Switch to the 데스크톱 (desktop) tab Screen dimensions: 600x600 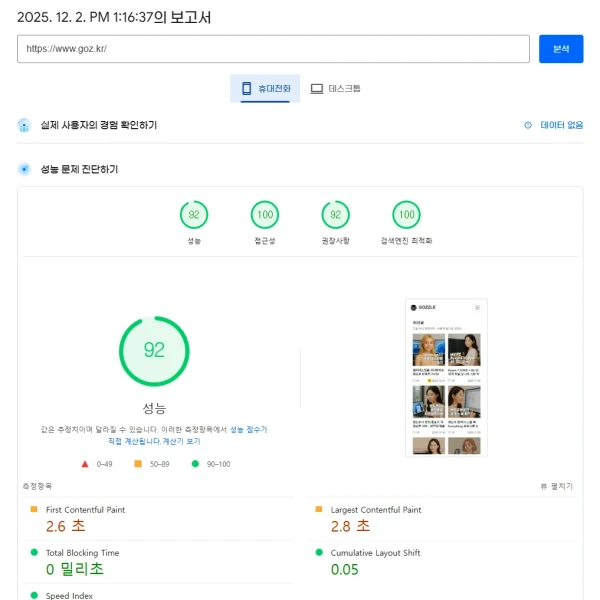(335, 89)
